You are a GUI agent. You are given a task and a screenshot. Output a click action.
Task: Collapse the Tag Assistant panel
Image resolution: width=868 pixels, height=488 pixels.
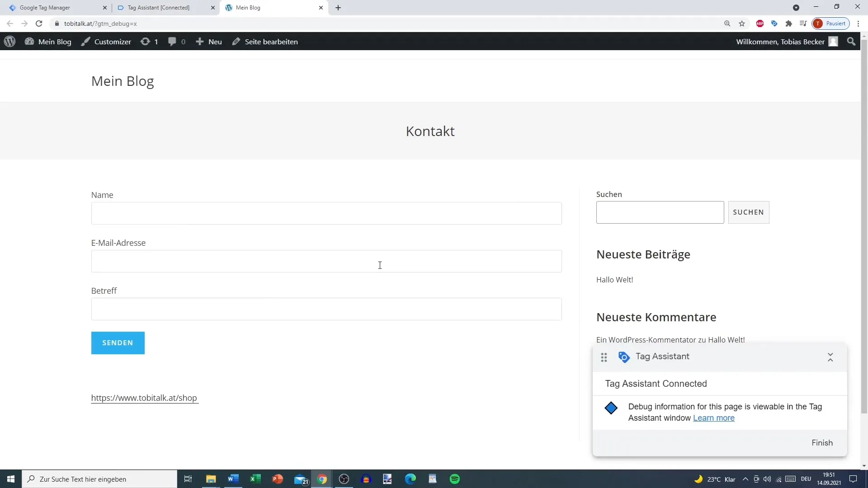pyautogui.click(x=830, y=357)
